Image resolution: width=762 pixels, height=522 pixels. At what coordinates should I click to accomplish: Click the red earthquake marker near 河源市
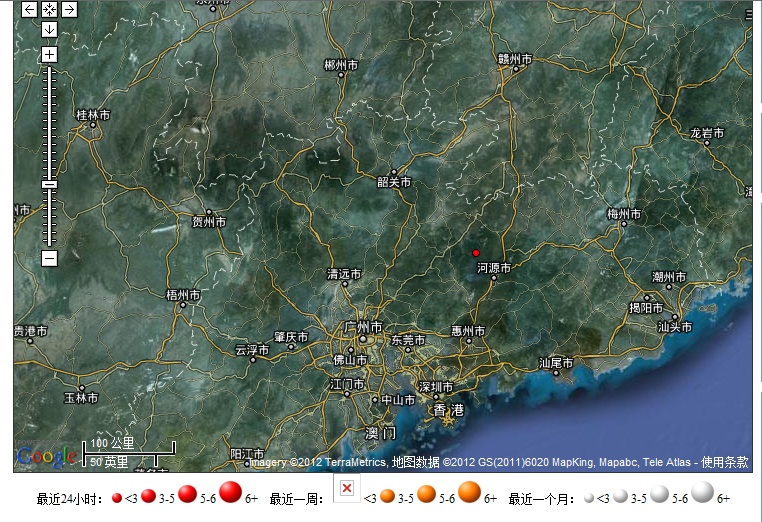point(476,253)
